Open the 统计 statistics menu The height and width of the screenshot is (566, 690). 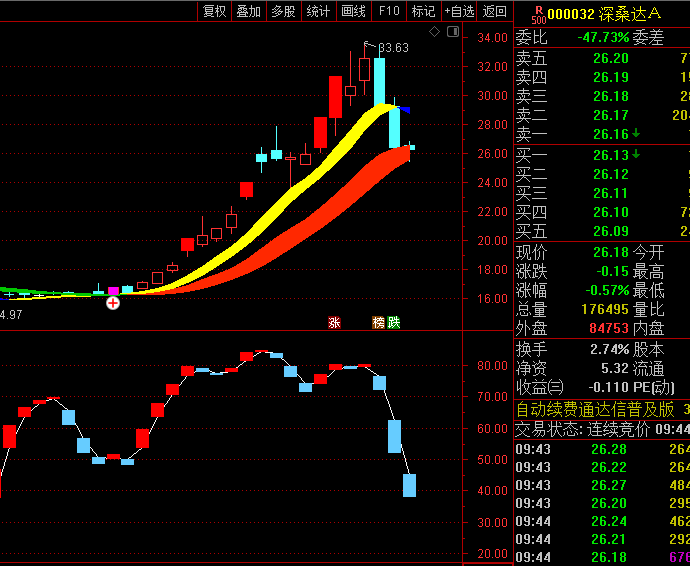pos(318,11)
